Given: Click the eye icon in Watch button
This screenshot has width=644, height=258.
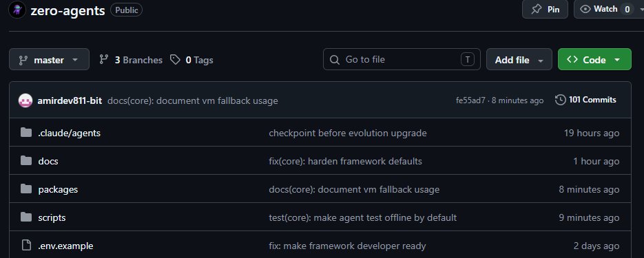Looking at the screenshot, I should coord(585,9).
